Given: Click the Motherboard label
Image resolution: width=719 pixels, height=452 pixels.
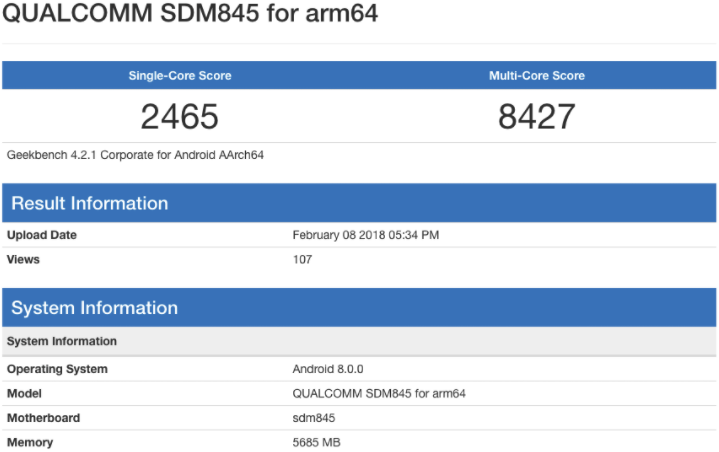Looking at the screenshot, I should (x=44, y=418).
